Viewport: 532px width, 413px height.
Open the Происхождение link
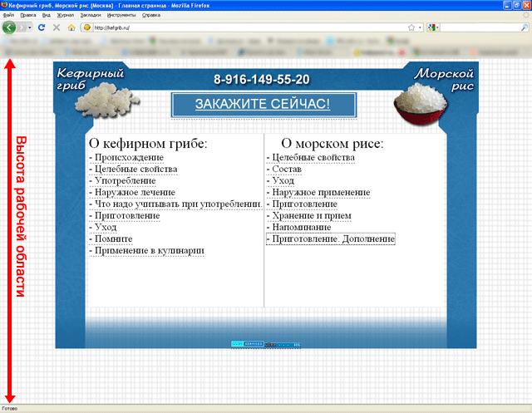129,157
